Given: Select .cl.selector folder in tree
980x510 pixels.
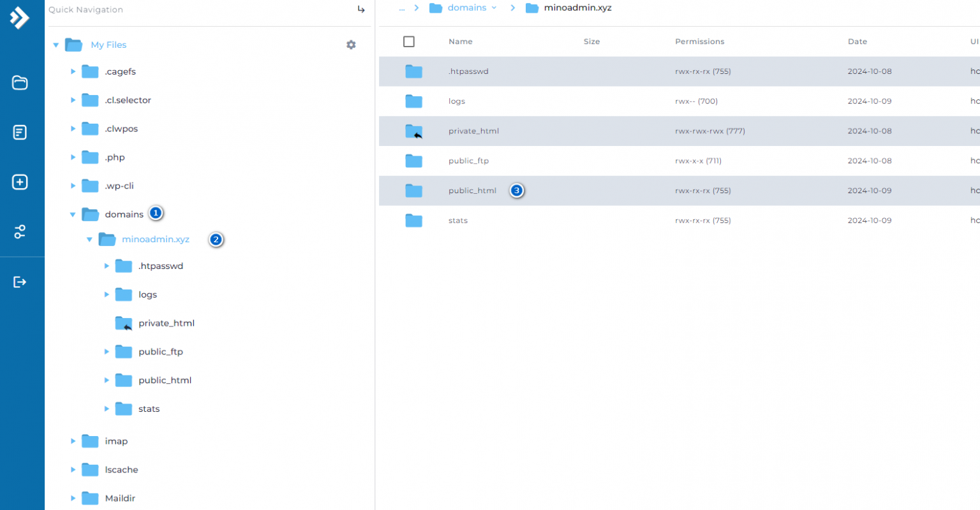Looking at the screenshot, I should 128,100.
